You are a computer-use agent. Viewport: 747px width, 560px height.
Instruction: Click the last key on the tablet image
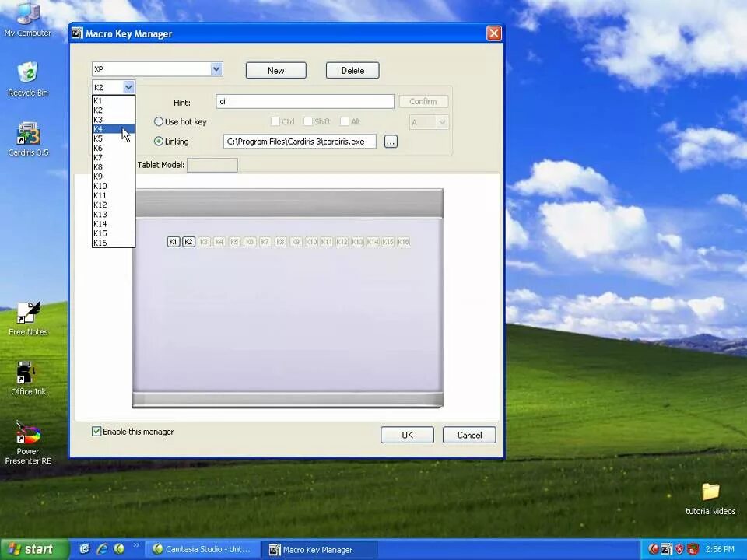pyautogui.click(x=404, y=242)
